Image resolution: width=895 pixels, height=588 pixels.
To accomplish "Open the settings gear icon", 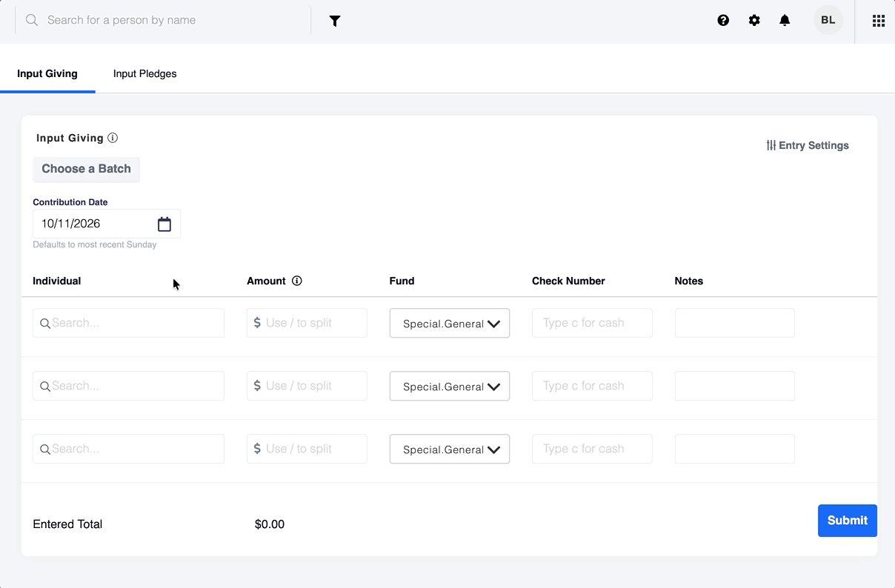I will tap(754, 21).
